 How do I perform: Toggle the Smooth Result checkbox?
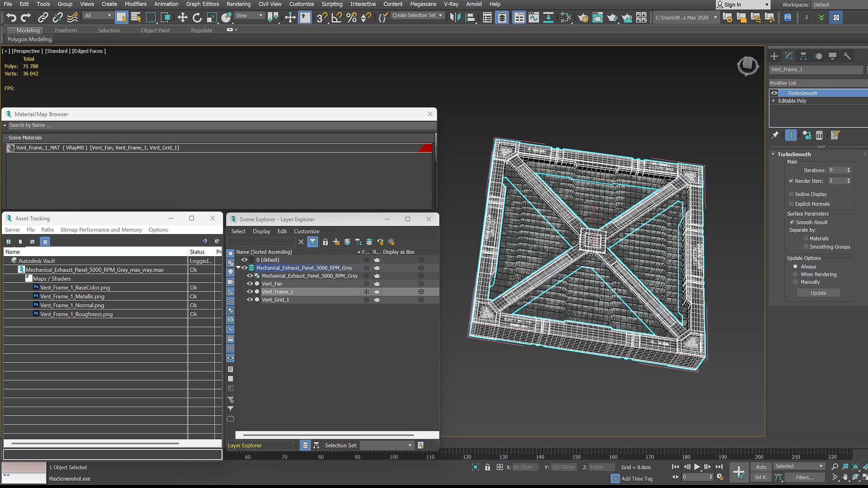792,222
